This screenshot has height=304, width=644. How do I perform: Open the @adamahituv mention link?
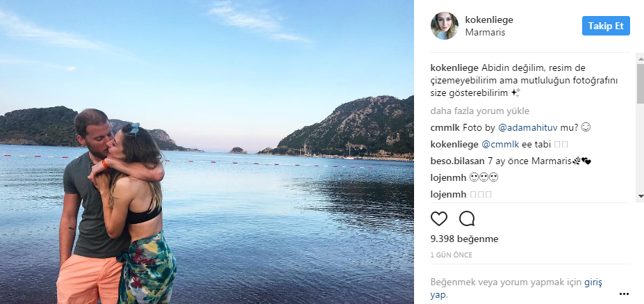(527, 128)
